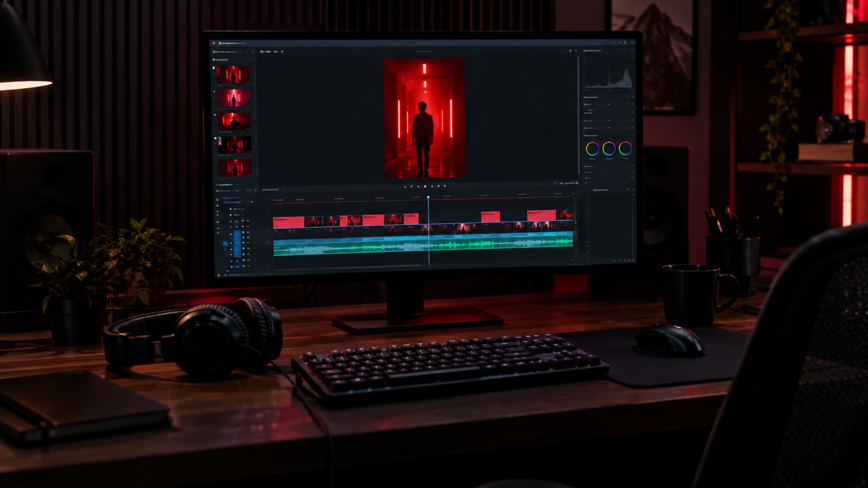This screenshot has height=488, width=868.
Task: Select the first red clip at the timeline start
Action: tap(289, 222)
